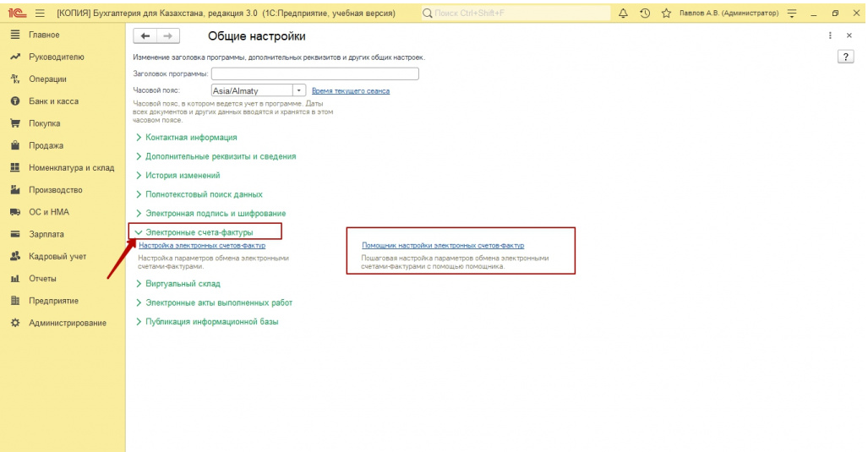Open the three-dot more options menu

pyautogui.click(x=831, y=36)
